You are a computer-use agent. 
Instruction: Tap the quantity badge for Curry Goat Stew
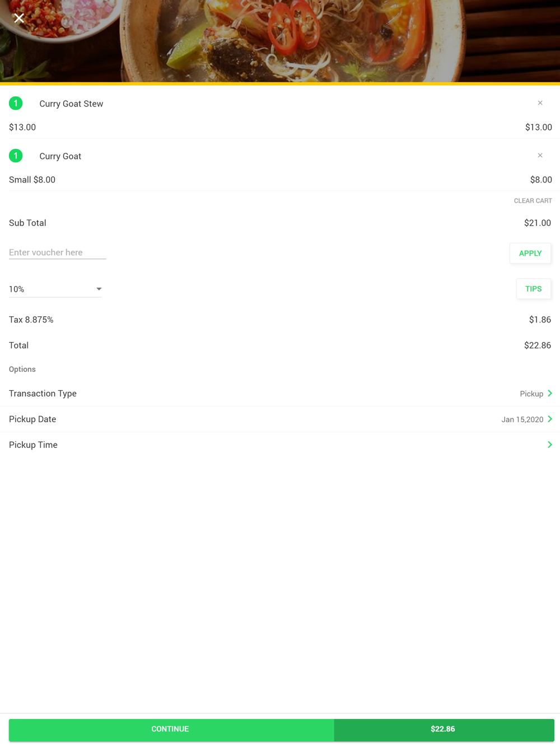16,104
